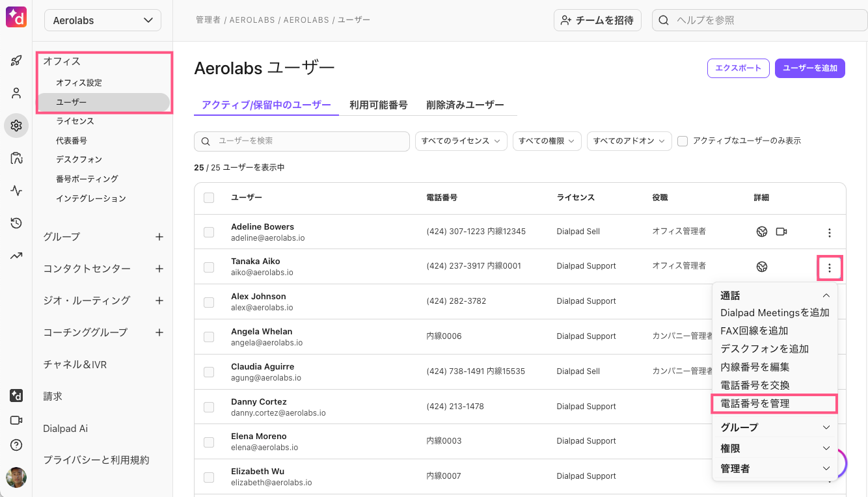Add a coaching group with plus icon
This screenshot has width=868, height=497.
coord(159,332)
